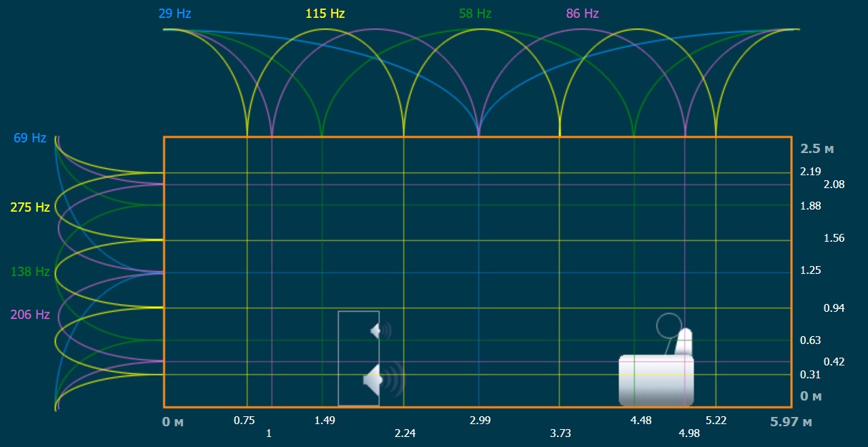Click the 4.48 distance marker

(x=641, y=421)
